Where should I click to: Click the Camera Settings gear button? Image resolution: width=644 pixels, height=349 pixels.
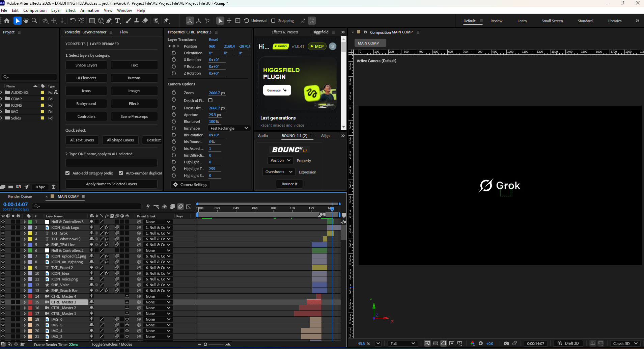[190, 185]
